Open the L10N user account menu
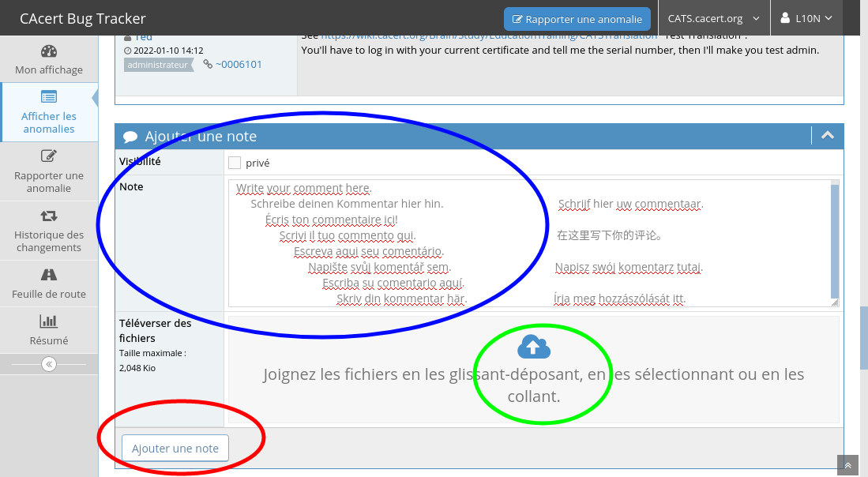Image resolution: width=868 pixels, height=477 pixels. [x=806, y=19]
